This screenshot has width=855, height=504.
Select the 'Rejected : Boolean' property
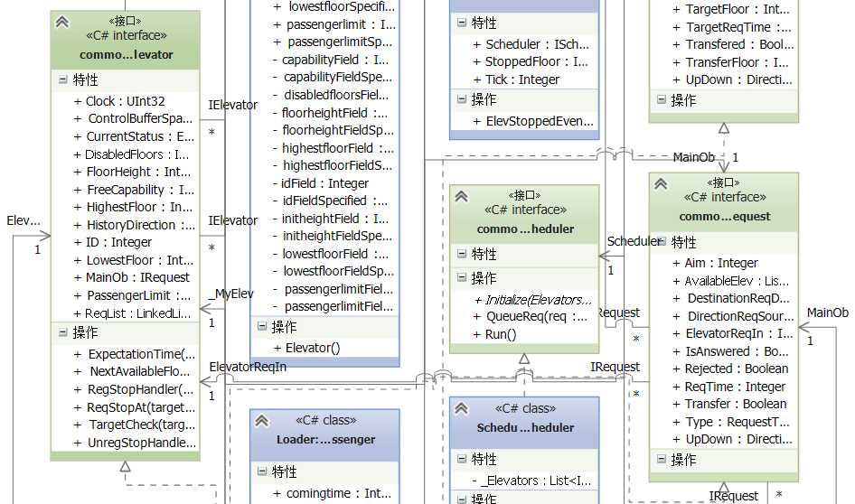[730, 369]
